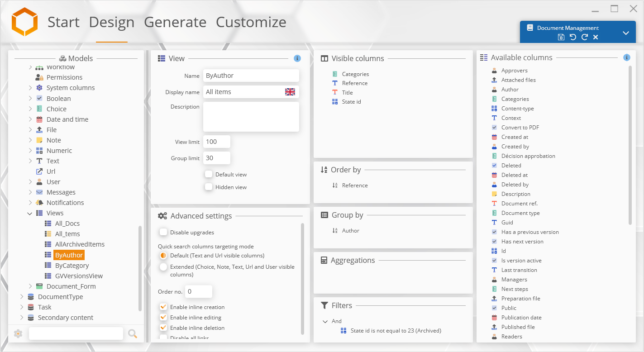Click the UK flag language icon in Display name
The height and width of the screenshot is (352, 644).
pos(290,92)
